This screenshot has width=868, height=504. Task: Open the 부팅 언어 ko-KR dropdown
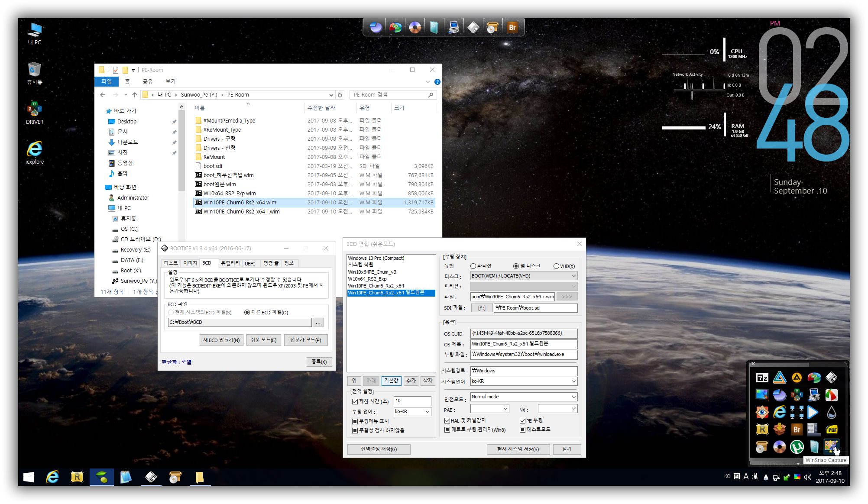tap(412, 411)
